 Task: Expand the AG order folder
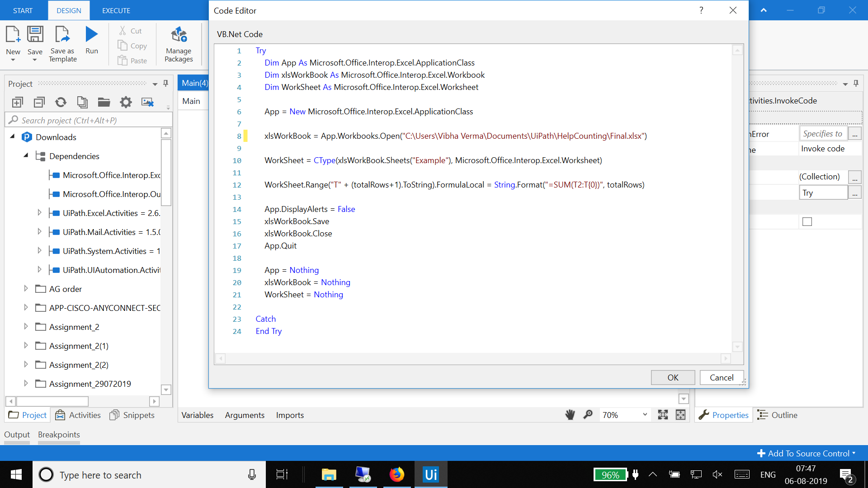26,289
